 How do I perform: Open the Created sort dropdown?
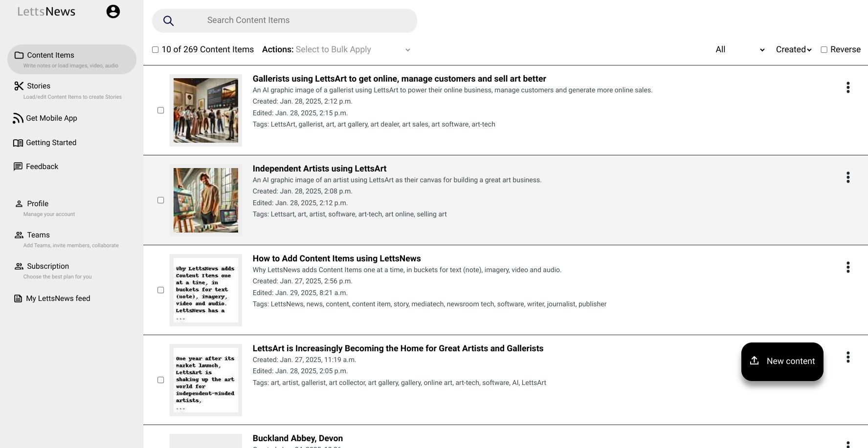[793, 50]
